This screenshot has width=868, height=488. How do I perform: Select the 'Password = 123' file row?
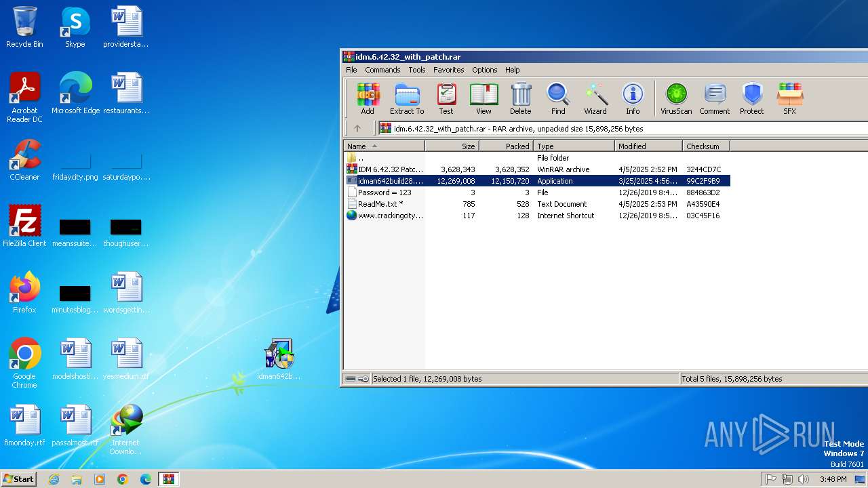537,192
